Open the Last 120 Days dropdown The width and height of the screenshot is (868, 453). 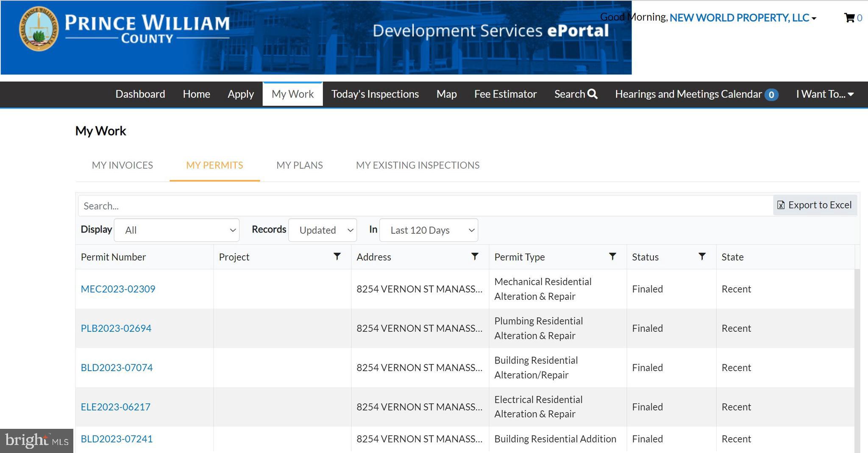(428, 230)
